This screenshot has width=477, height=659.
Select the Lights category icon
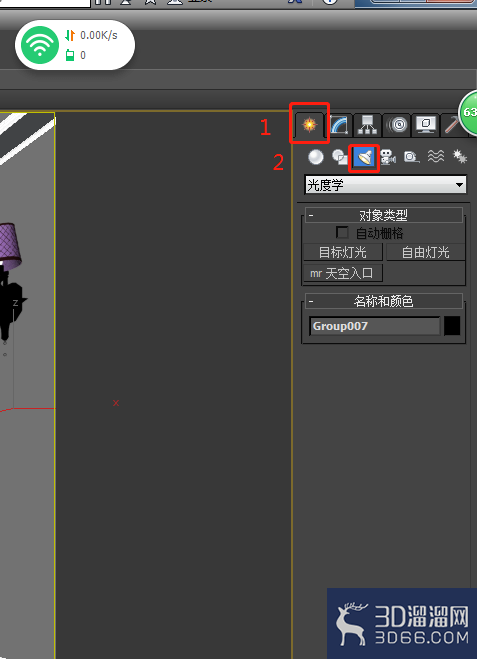[x=364, y=158]
